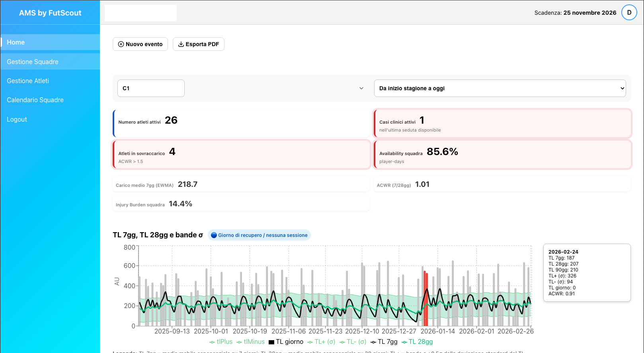Click the AMS by FutScout title

50,13
